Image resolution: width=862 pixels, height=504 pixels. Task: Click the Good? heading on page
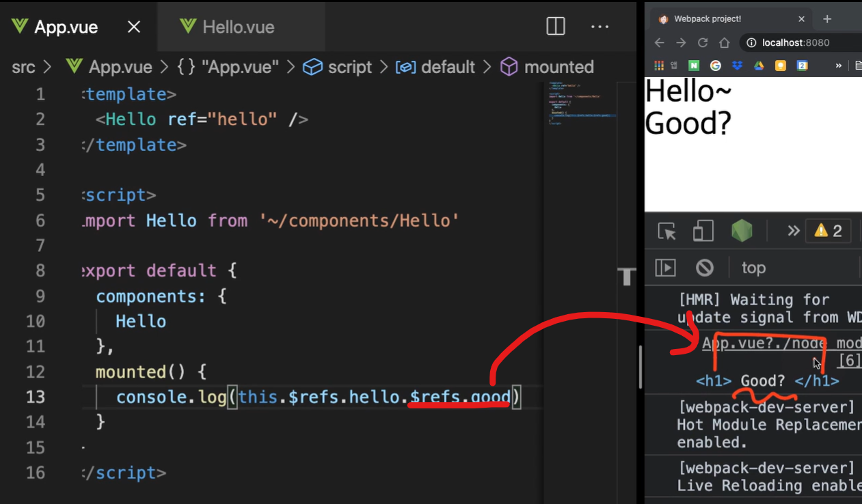coord(688,123)
